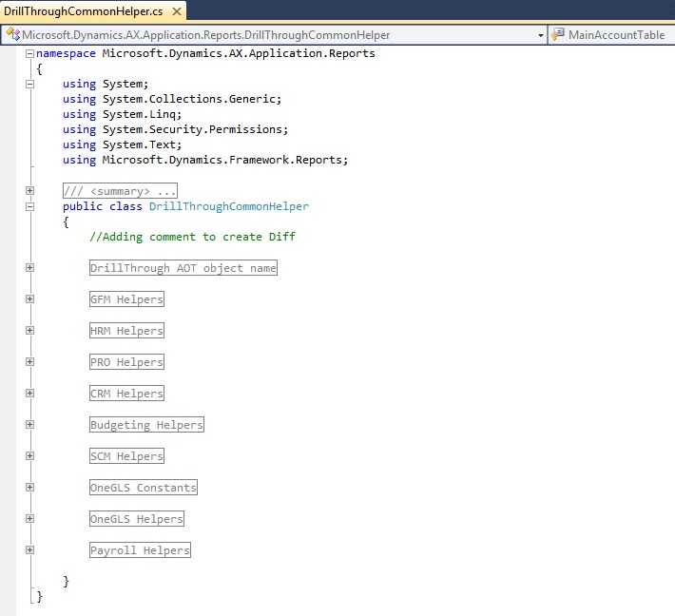
Task: Click the MainAccountTable member icon
Action: click(558, 35)
